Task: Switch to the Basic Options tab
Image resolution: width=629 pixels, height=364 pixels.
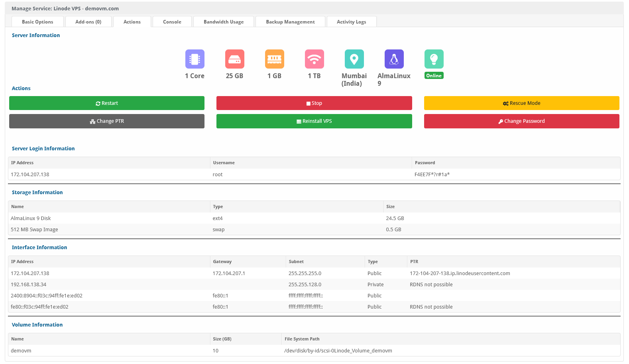Action: [x=37, y=22]
